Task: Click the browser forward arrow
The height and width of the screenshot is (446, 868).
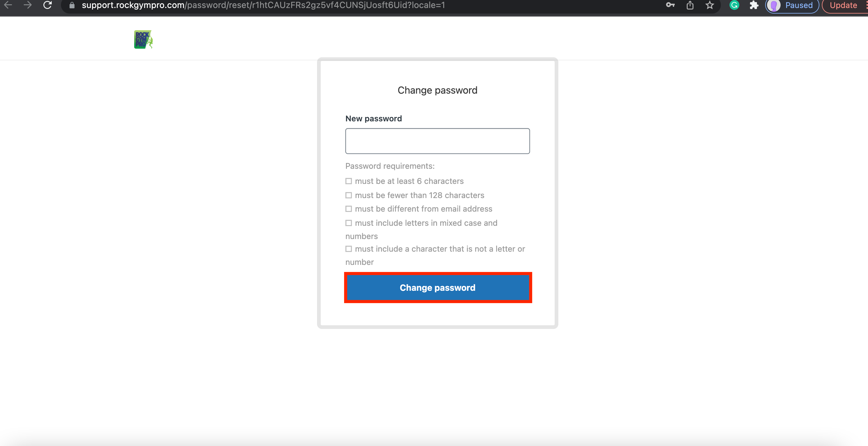Action: pos(28,5)
